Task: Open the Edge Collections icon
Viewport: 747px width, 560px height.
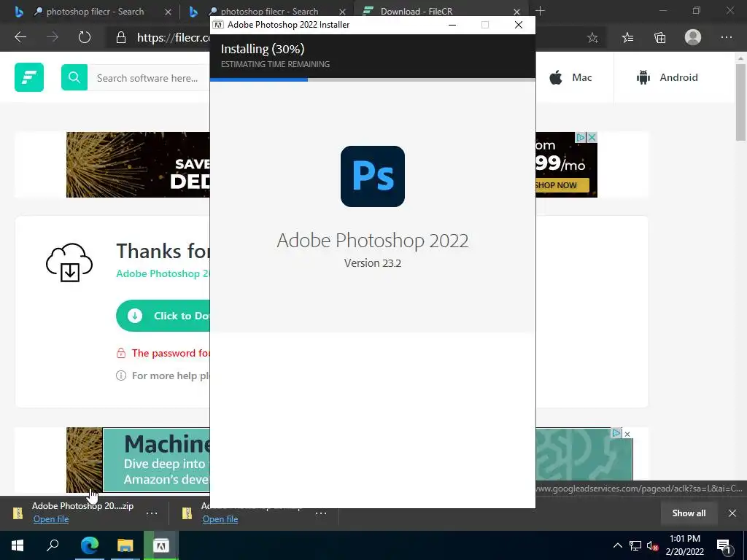Action: pyautogui.click(x=659, y=38)
